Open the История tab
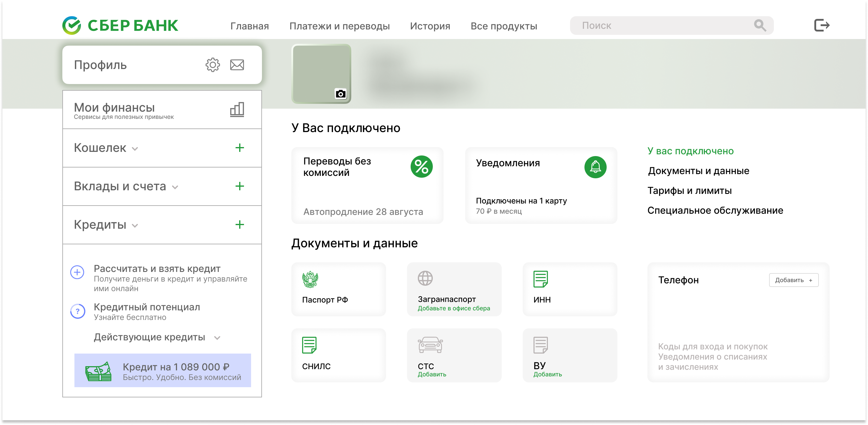 (430, 26)
